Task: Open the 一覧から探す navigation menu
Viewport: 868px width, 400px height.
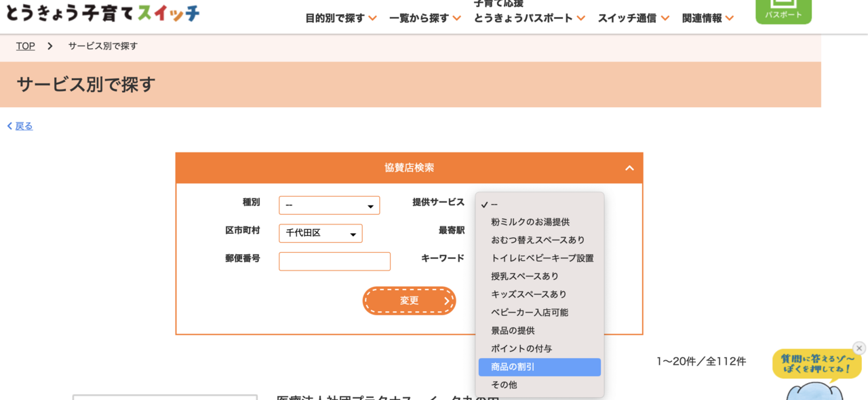Action: point(425,18)
